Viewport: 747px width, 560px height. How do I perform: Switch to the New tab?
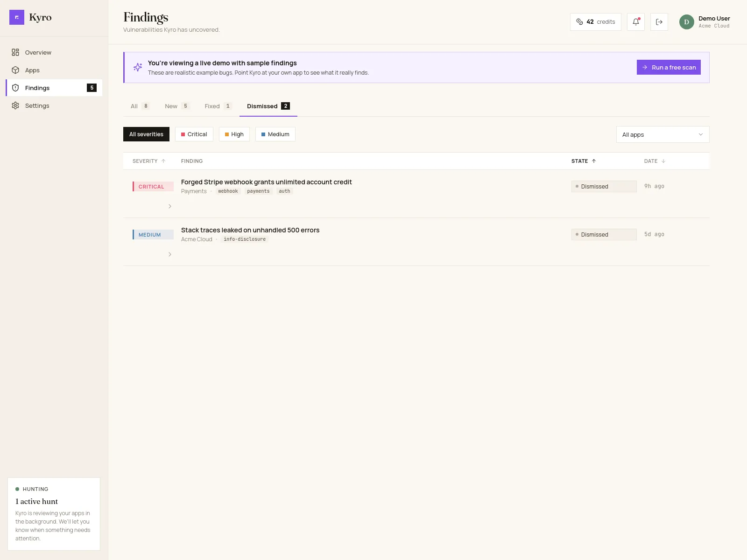point(177,106)
